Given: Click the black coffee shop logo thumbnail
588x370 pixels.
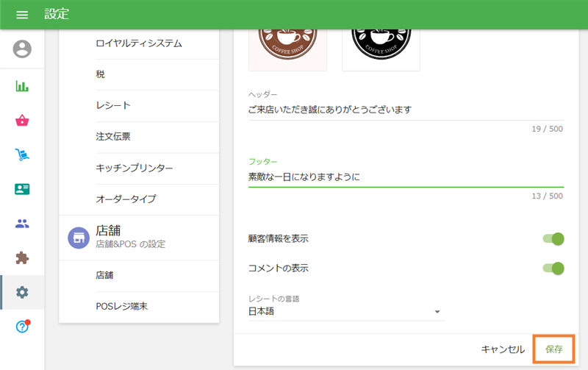Looking at the screenshot, I should coord(381,49).
